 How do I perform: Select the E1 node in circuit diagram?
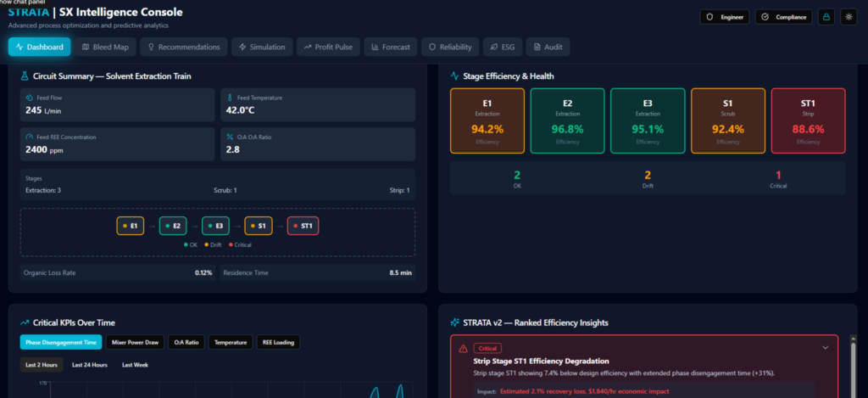(x=130, y=226)
